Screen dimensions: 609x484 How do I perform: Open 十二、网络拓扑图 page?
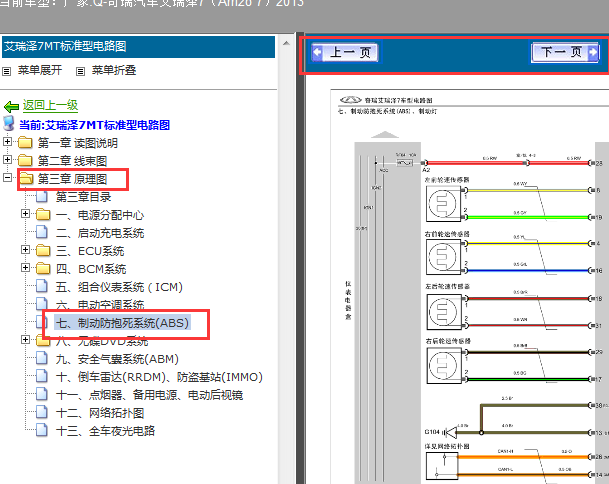(x=100, y=413)
